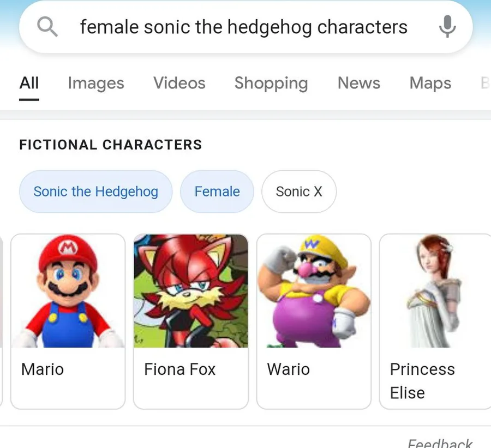Go to the News tab
491x448 pixels.
click(358, 83)
